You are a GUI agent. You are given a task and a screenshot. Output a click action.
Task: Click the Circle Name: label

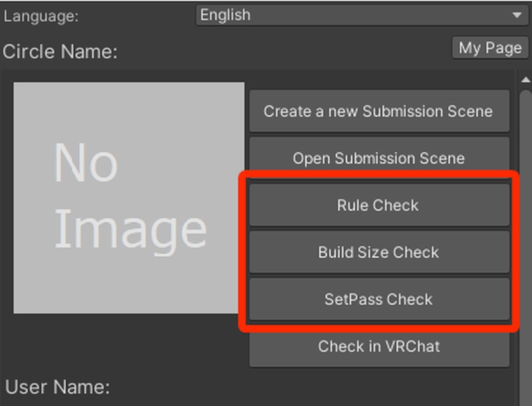click(x=60, y=51)
